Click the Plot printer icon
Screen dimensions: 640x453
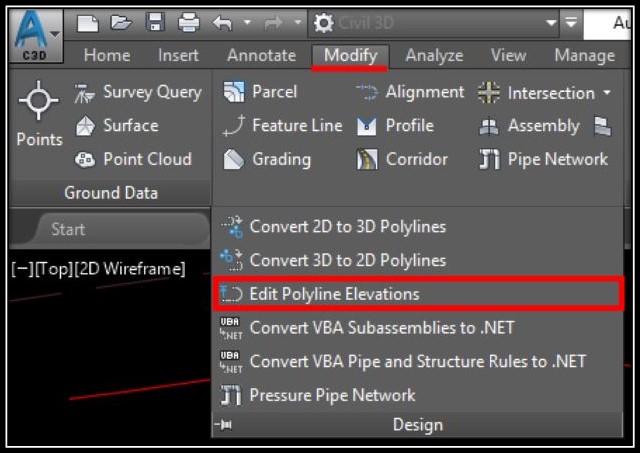coord(189,22)
